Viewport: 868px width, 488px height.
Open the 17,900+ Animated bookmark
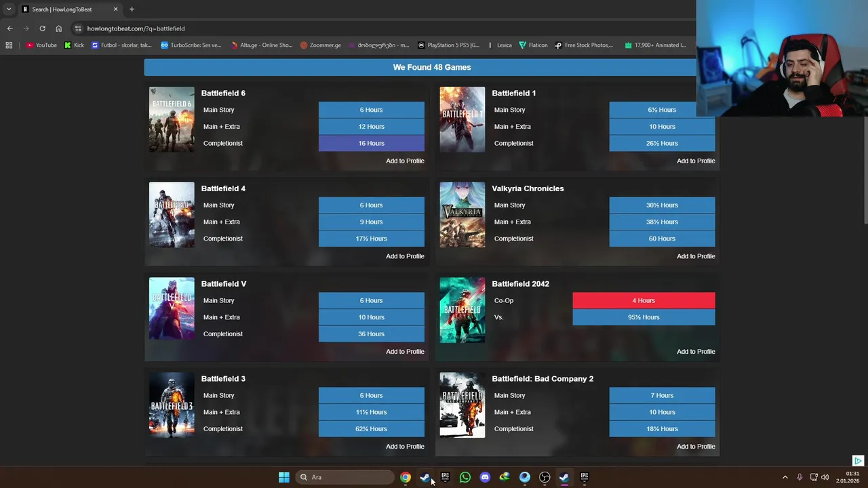pos(655,45)
